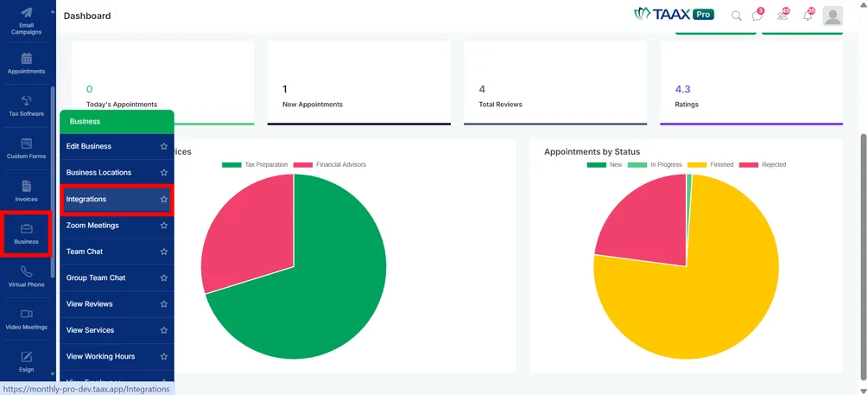This screenshot has height=395, width=868.
Task: Click sidebar scroll down arrow
Action: coord(53,374)
